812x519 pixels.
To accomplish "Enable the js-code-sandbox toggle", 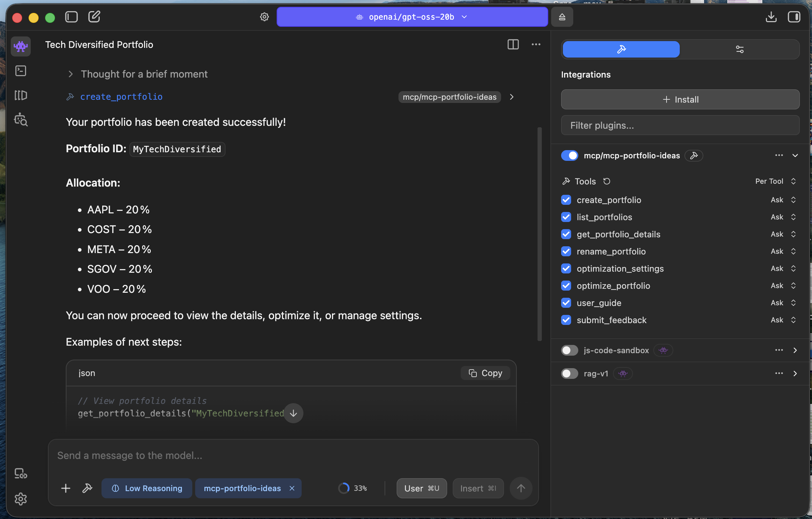I will [570, 350].
